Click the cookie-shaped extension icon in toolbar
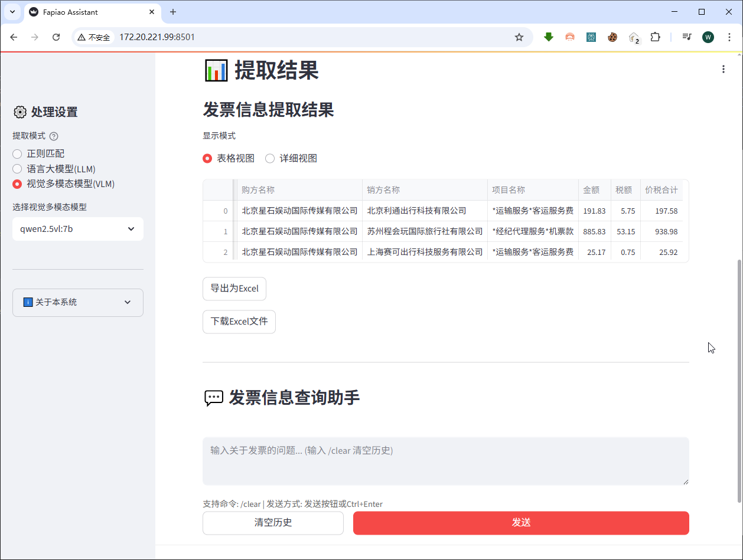Viewport: 743px width, 560px height. pos(612,37)
